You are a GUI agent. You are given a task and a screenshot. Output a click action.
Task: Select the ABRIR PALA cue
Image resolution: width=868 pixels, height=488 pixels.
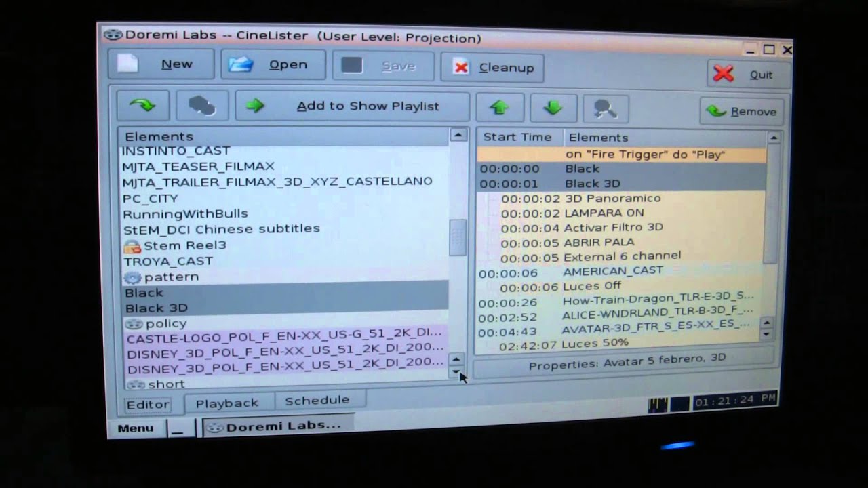pyautogui.click(x=622, y=242)
